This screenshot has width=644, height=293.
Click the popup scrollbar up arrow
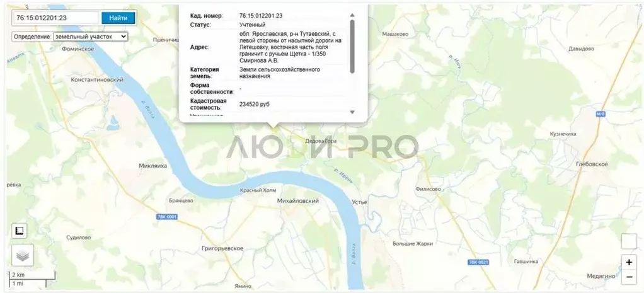point(352,16)
